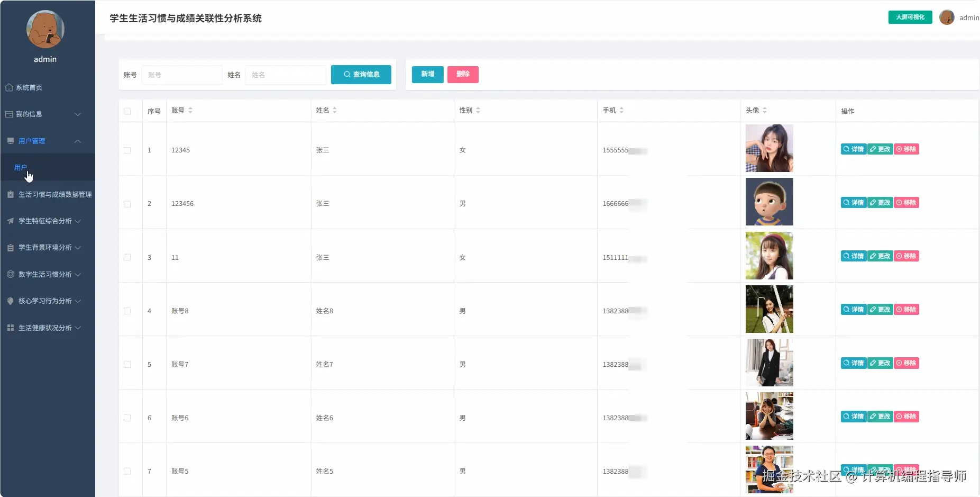Sort table by 头像 column arrows

[x=765, y=110]
